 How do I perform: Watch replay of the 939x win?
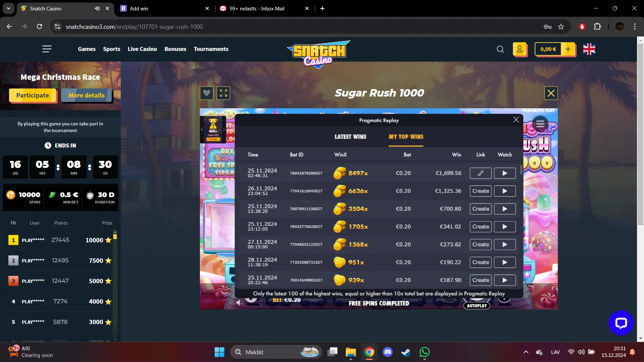coord(504,280)
